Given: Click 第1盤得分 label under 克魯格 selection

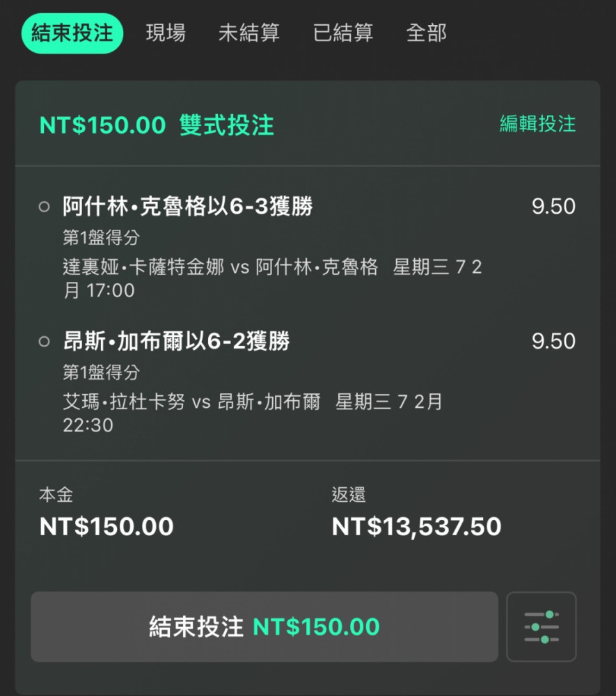Looking at the screenshot, I should 101,237.
